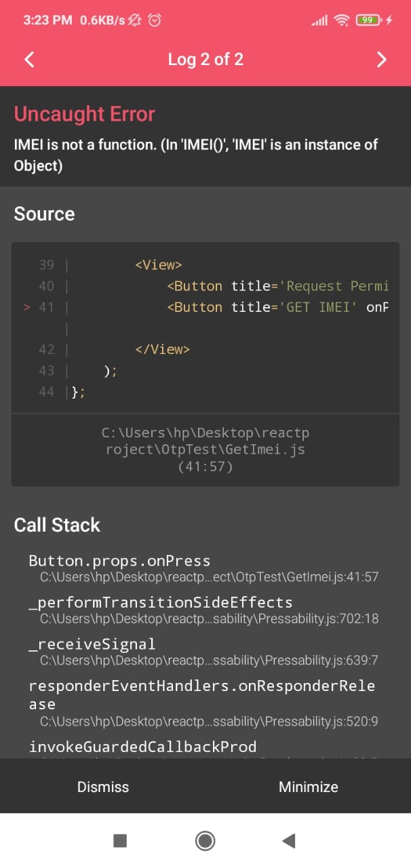The width and height of the screenshot is (411, 868).
Task: Tap the 'Log 2 of 2' header title
Action: tap(206, 60)
